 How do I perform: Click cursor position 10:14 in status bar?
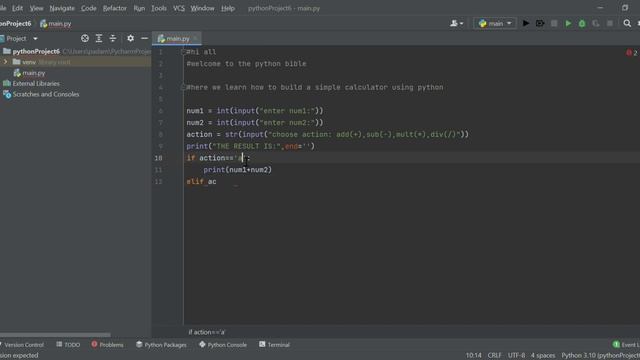(x=473, y=356)
